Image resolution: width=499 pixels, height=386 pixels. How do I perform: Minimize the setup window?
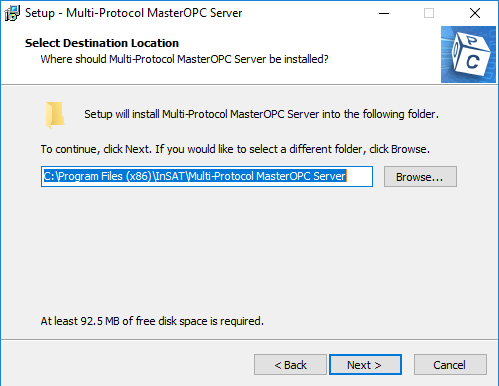pyautogui.click(x=384, y=13)
